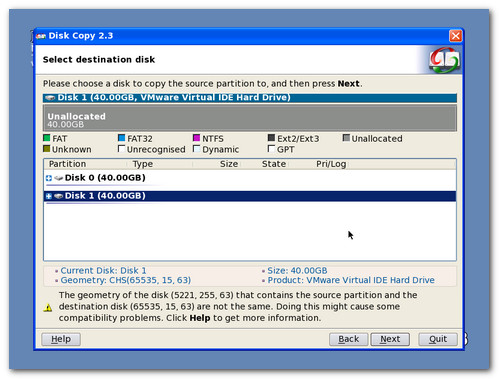Click the Unrecognised legend box
499x379 pixels.
(x=122, y=149)
